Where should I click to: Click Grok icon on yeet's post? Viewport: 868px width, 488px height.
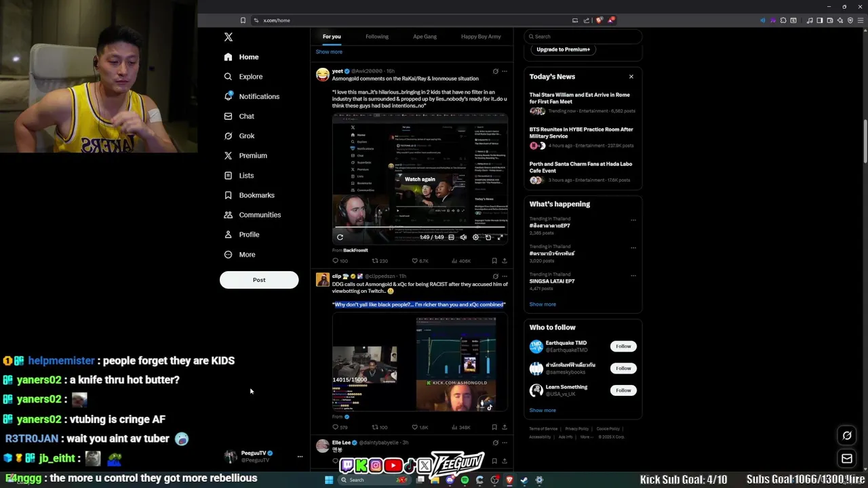pyautogui.click(x=495, y=71)
